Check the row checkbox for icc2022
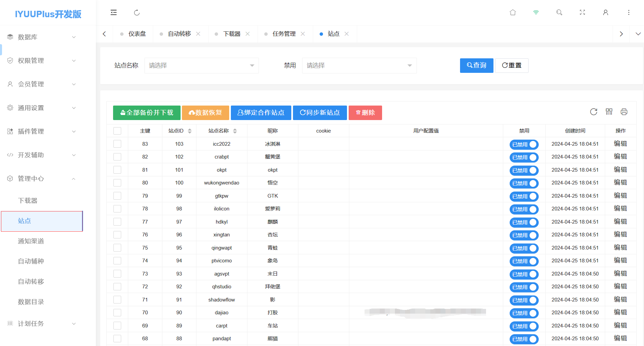Viewport: 644px width, 346px height. 117,144
